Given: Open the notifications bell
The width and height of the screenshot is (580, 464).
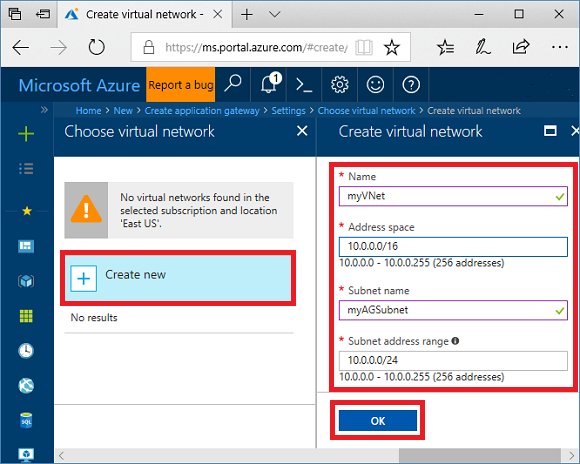Looking at the screenshot, I should pyautogui.click(x=270, y=84).
